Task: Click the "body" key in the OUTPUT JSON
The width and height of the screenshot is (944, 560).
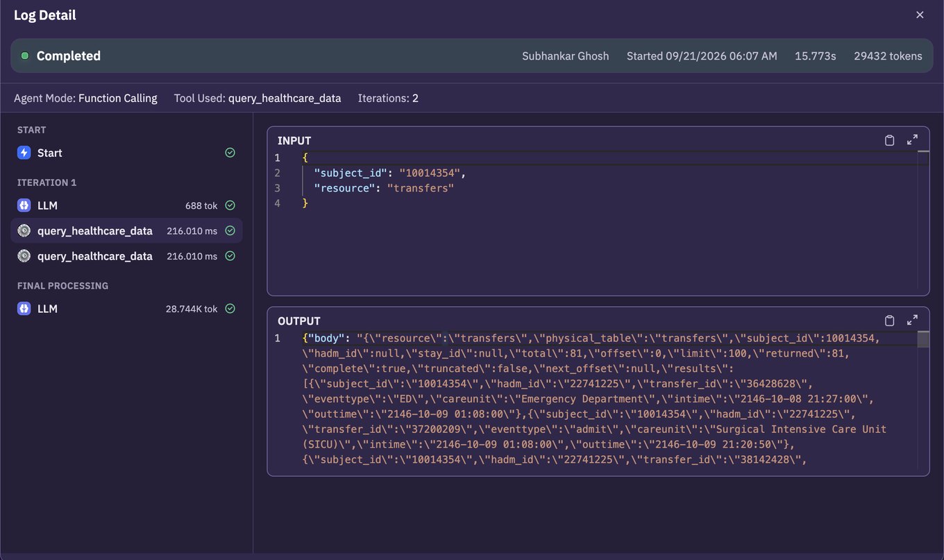Action: (328, 339)
